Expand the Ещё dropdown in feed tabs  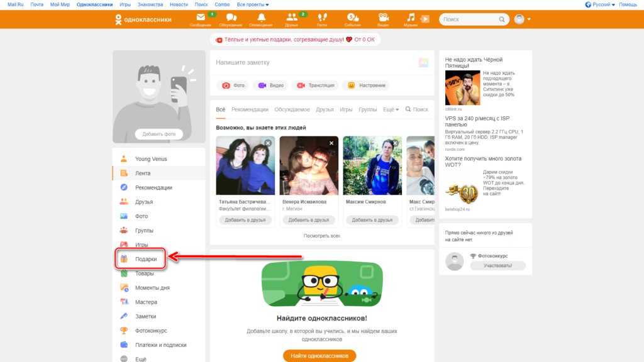[391, 109]
